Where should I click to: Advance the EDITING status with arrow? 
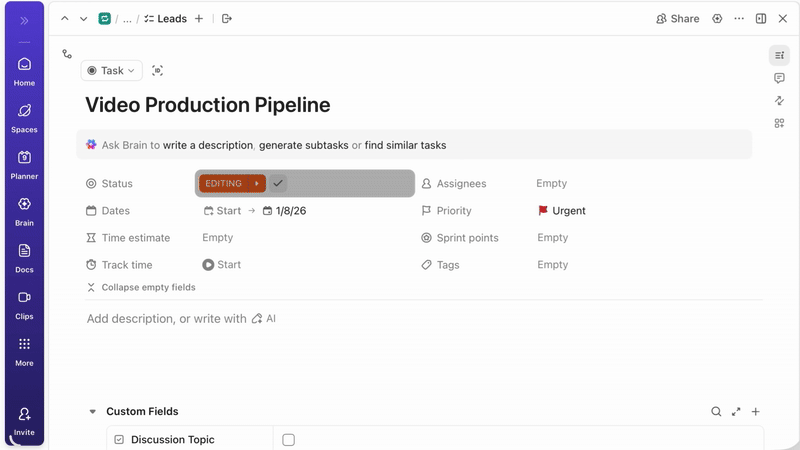[257, 183]
